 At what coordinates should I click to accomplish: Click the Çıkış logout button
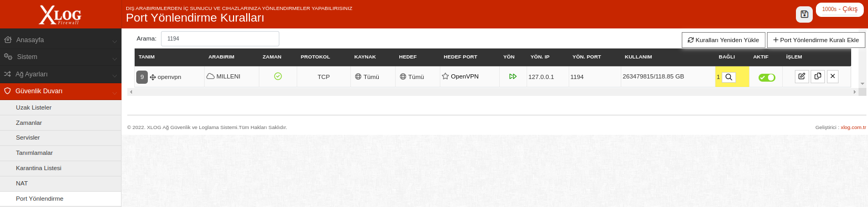(x=840, y=9)
